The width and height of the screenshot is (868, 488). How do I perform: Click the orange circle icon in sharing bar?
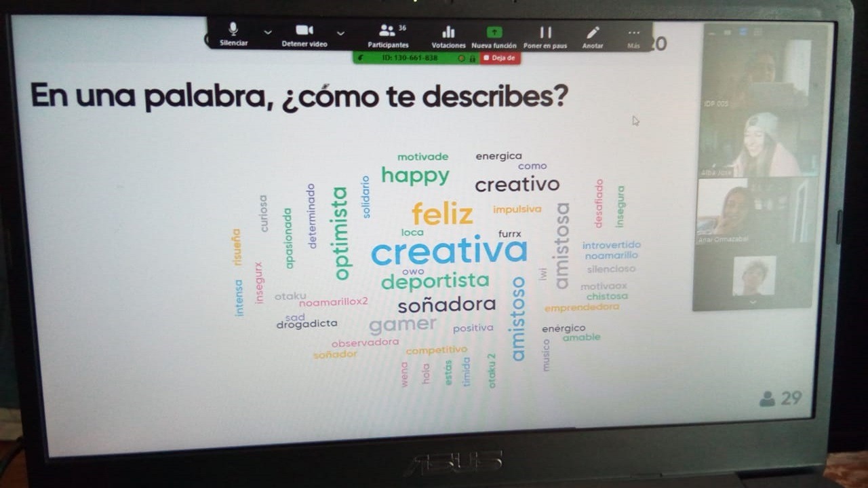[462, 58]
